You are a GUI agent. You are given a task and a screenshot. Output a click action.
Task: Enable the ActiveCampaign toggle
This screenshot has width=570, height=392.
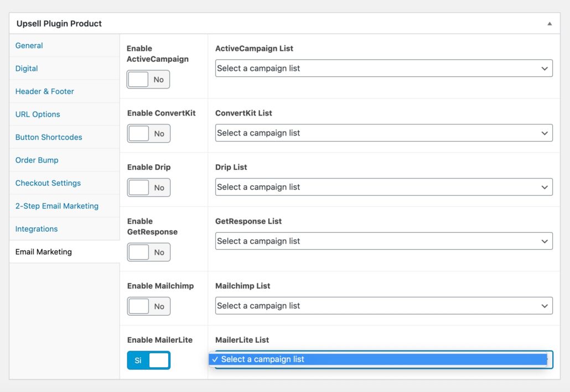(148, 79)
